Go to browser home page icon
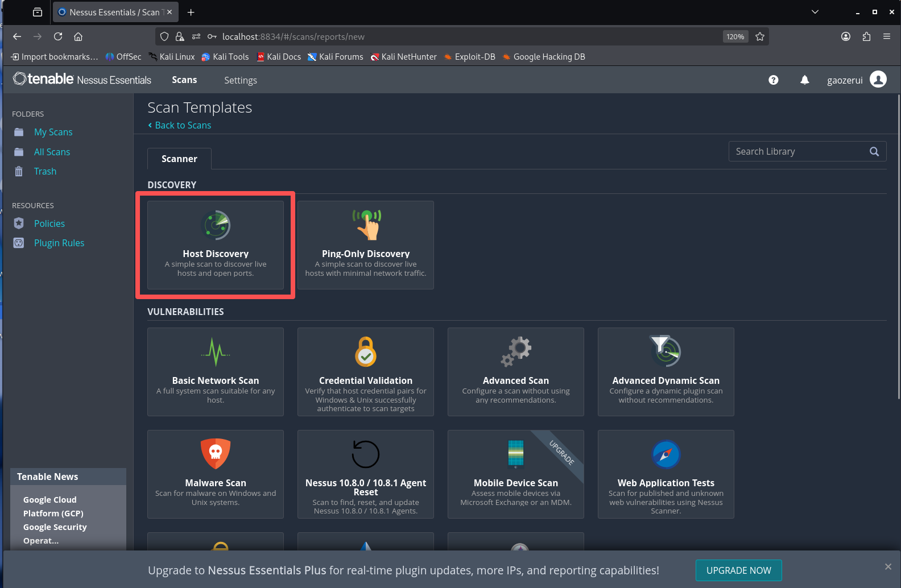 78,36
